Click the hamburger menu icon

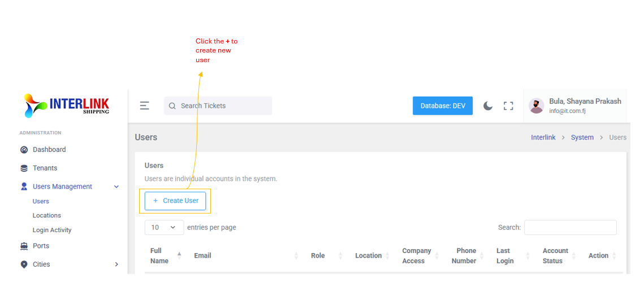(145, 106)
